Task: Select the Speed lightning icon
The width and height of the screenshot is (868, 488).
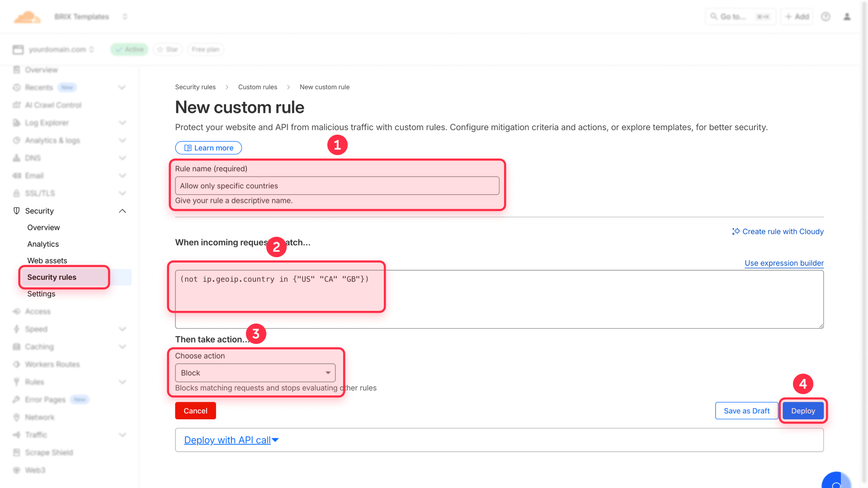Action: point(16,329)
